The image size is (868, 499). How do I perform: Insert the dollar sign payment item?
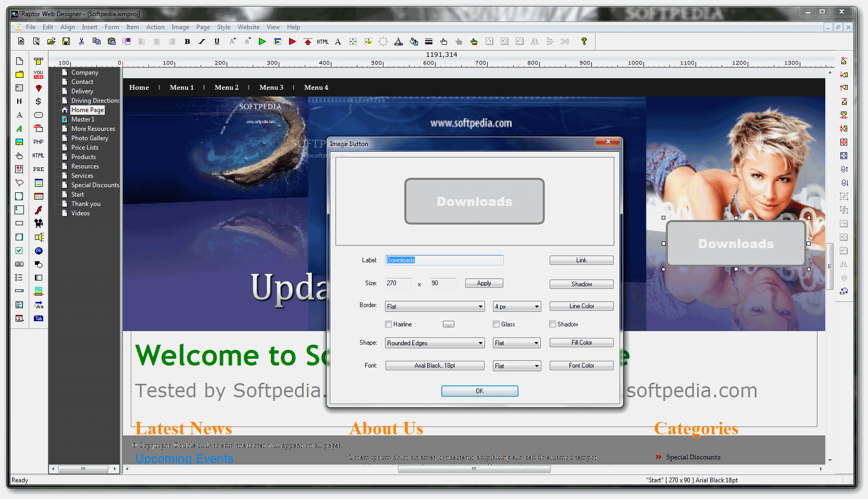[x=39, y=102]
